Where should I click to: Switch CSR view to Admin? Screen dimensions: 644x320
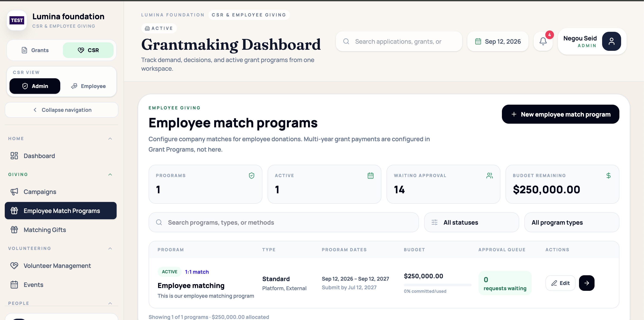tap(35, 86)
